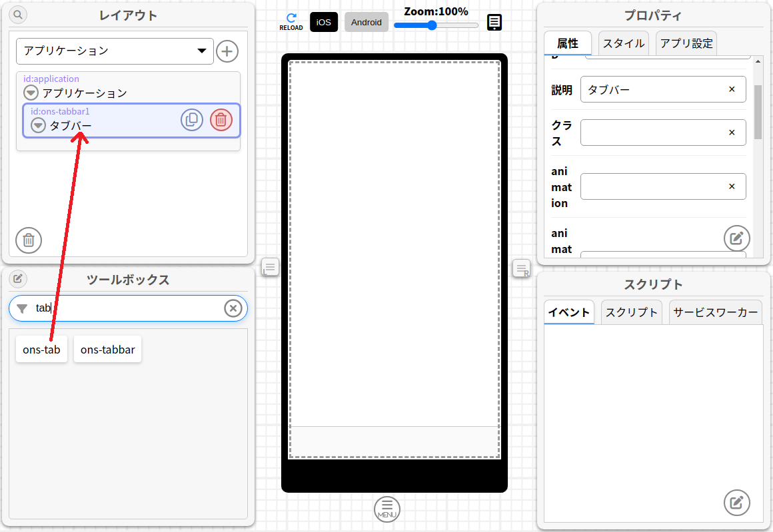Switch preview to iOS
The width and height of the screenshot is (773, 532).
click(x=324, y=22)
